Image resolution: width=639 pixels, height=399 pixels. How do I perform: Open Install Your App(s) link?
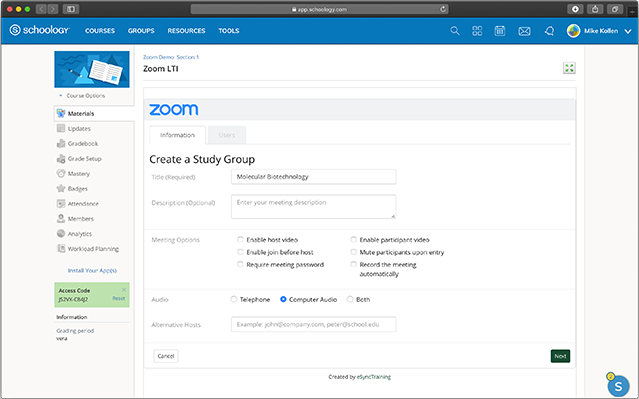92,270
